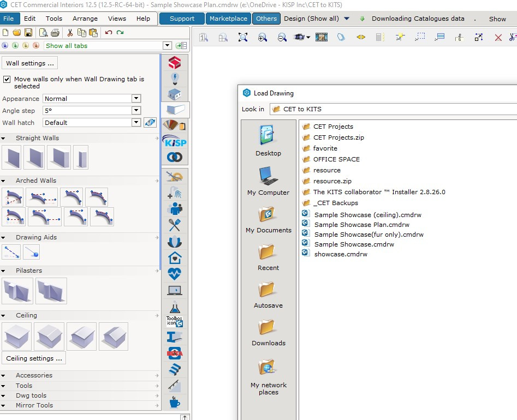
Task: Click the filmstrip render icon
Action: pyautogui.click(x=322, y=37)
